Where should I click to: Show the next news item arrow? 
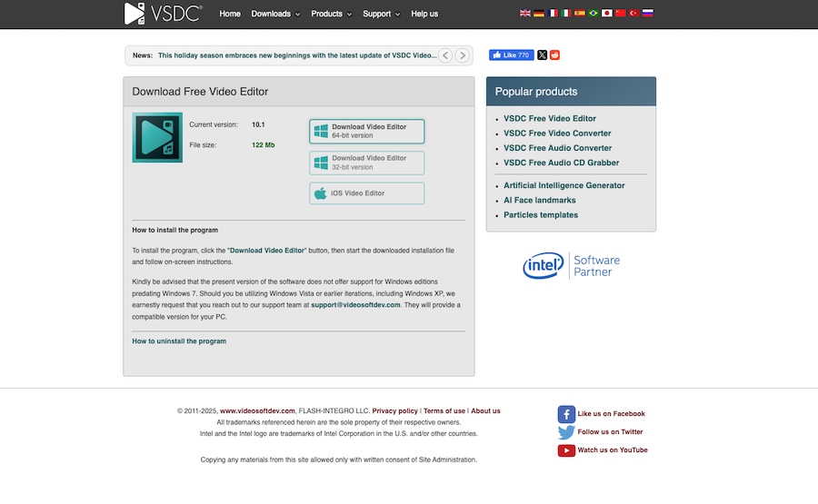(463, 55)
